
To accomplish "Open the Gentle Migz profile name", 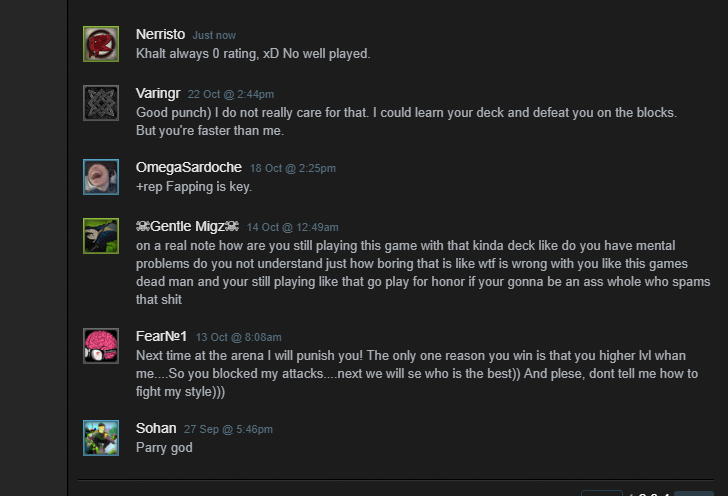I will [x=187, y=226].
